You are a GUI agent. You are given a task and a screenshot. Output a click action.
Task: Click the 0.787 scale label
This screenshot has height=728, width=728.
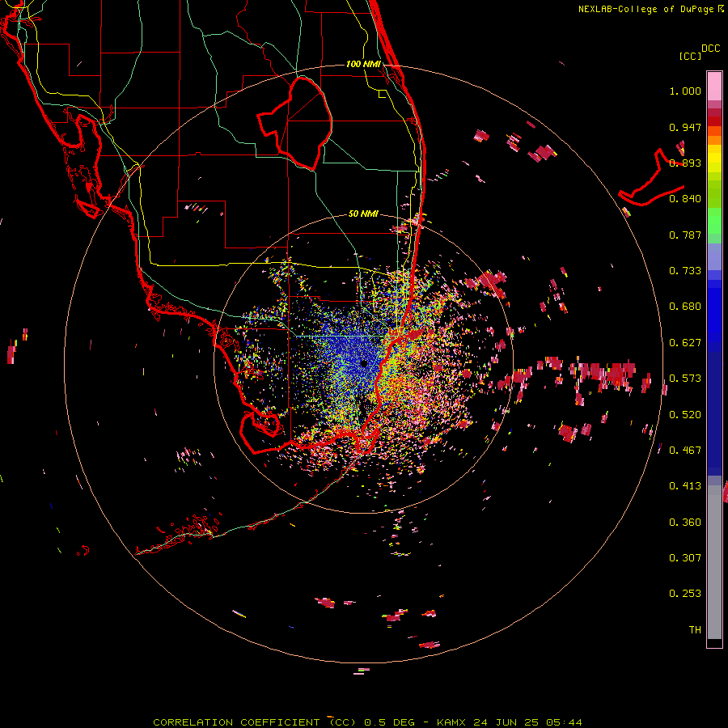pos(685,235)
